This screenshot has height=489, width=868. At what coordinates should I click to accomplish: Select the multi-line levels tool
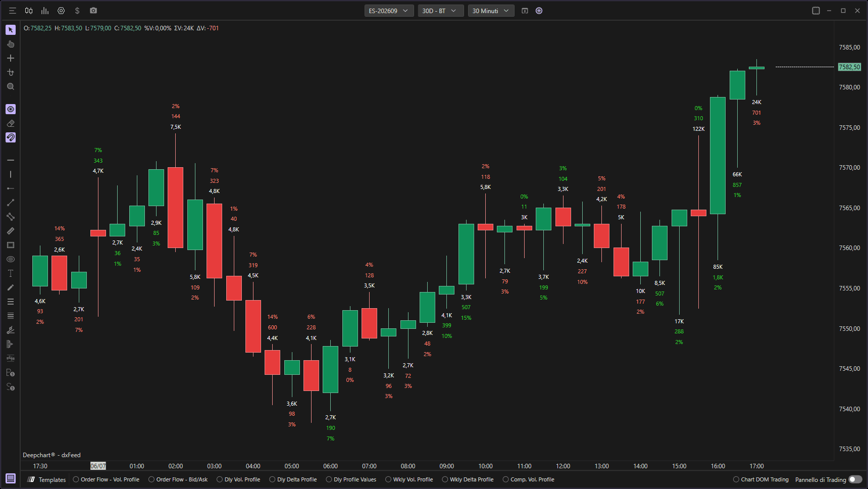click(x=11, y=316)
